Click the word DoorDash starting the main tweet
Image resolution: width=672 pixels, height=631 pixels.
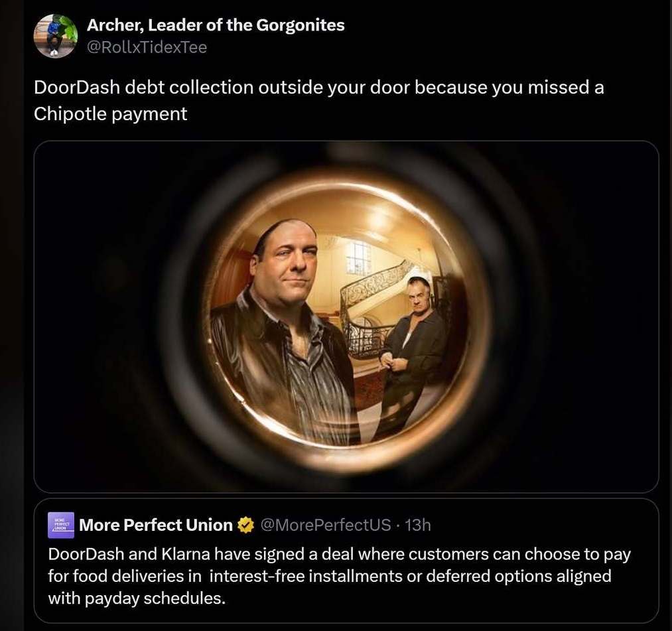click(x=77, y=88)
